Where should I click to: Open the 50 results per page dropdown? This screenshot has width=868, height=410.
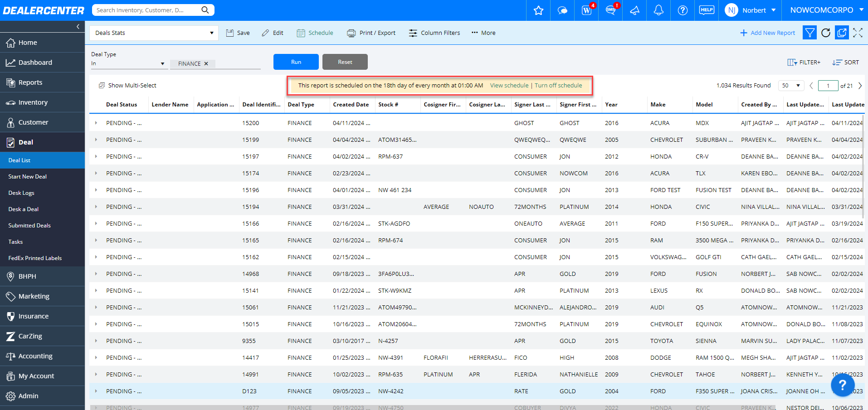[x=791, y=86]
